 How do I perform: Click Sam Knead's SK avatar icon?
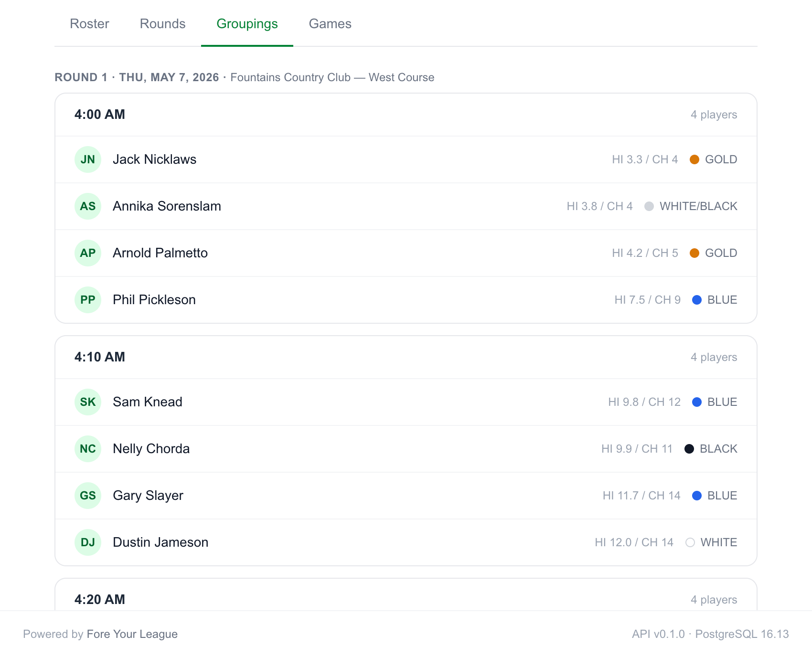point(88,402)
